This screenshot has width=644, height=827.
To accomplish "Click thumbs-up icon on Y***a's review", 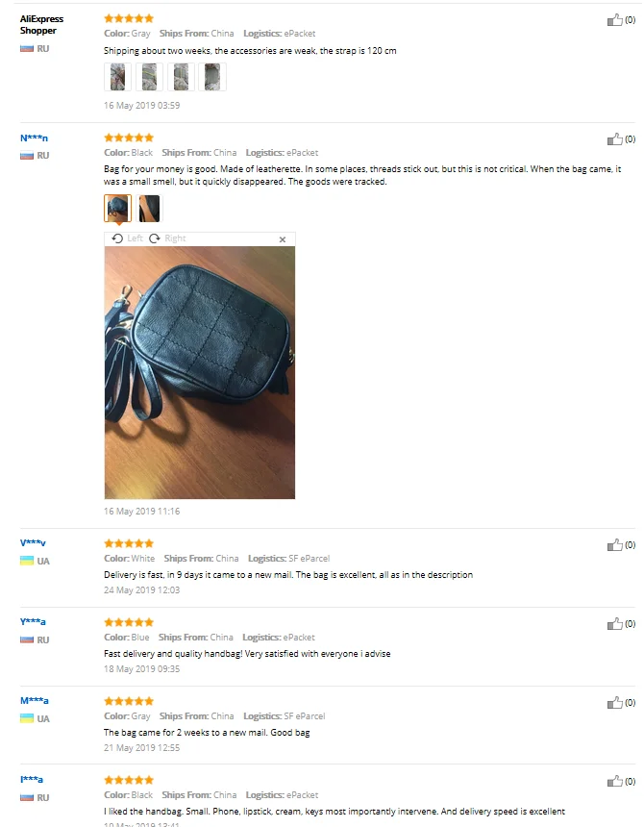I will click(614, 624).
